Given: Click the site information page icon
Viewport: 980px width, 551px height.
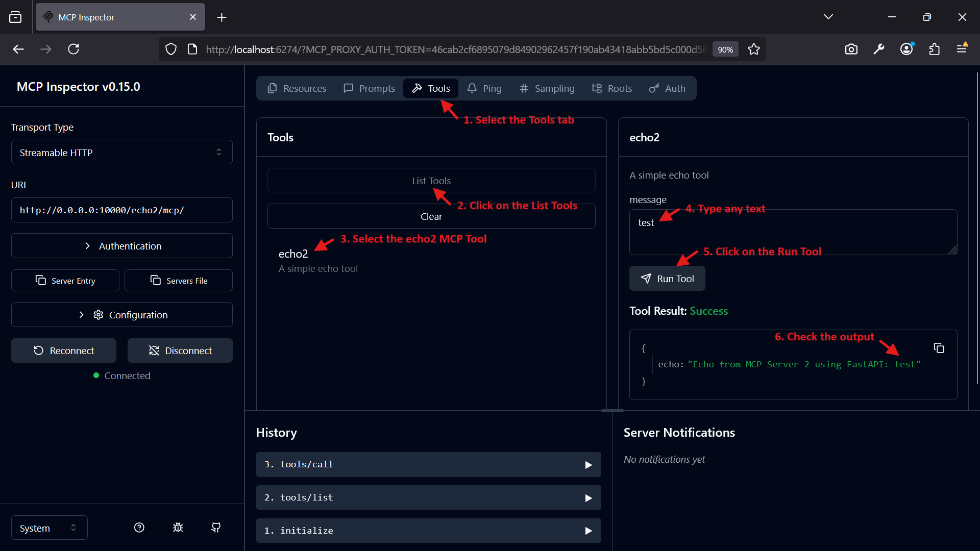Looking at the screenshot, I should point(192,49).
